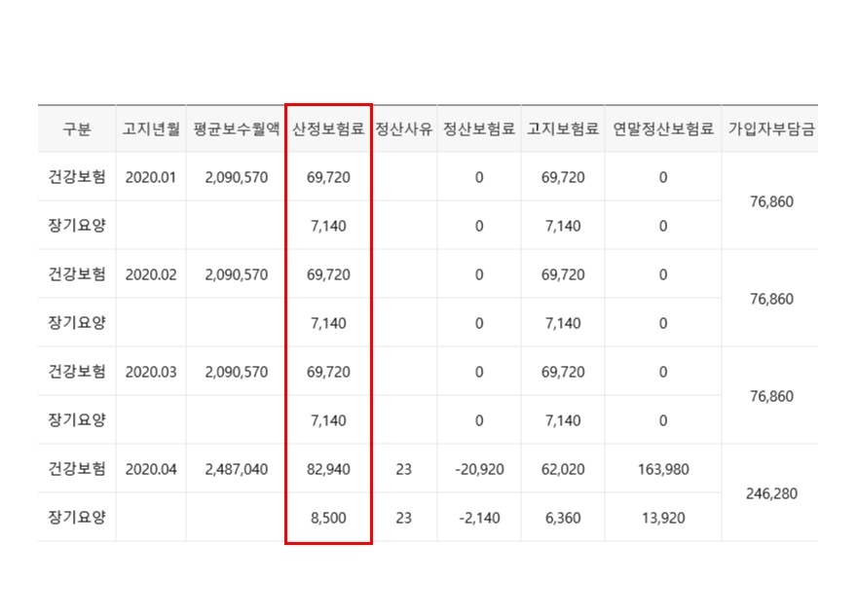858x616 pixels.
Task: Click the 8,500 산정보험료 value
Action: coord(328,518)
